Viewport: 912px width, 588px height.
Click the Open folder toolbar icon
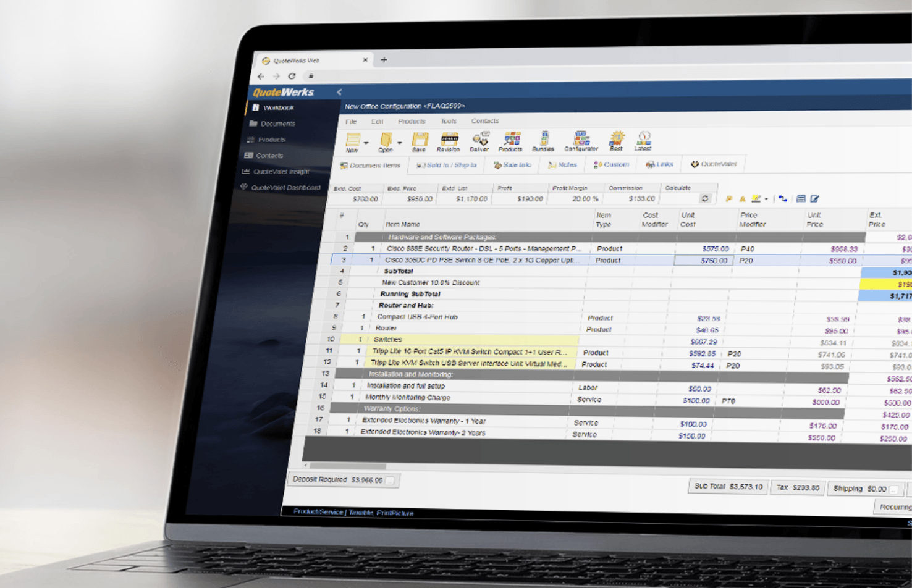click(386, 142)
